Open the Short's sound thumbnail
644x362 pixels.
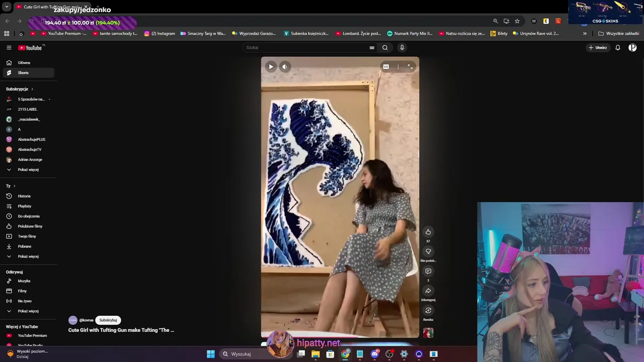pyautogui.click(x=428, y=333)
